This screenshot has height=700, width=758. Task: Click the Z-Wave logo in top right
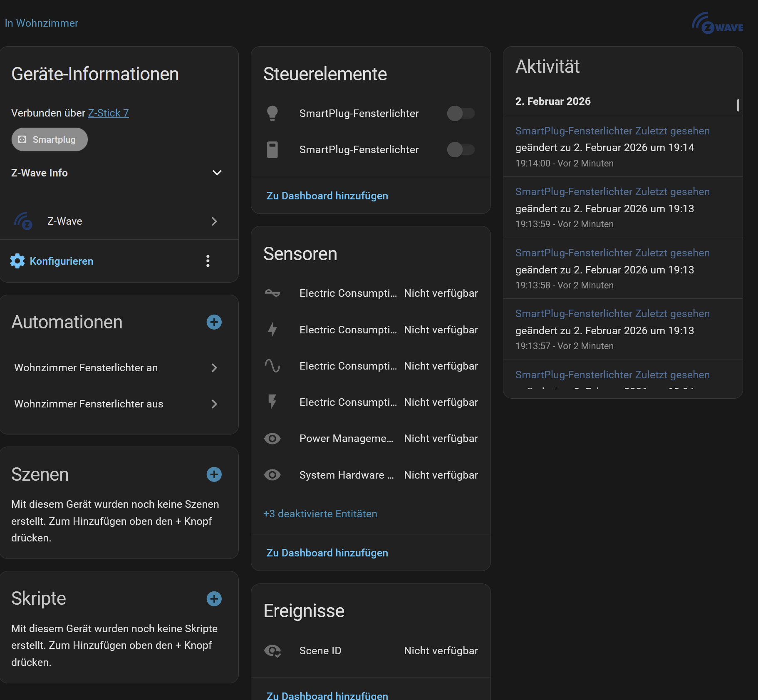pos(717,24)
